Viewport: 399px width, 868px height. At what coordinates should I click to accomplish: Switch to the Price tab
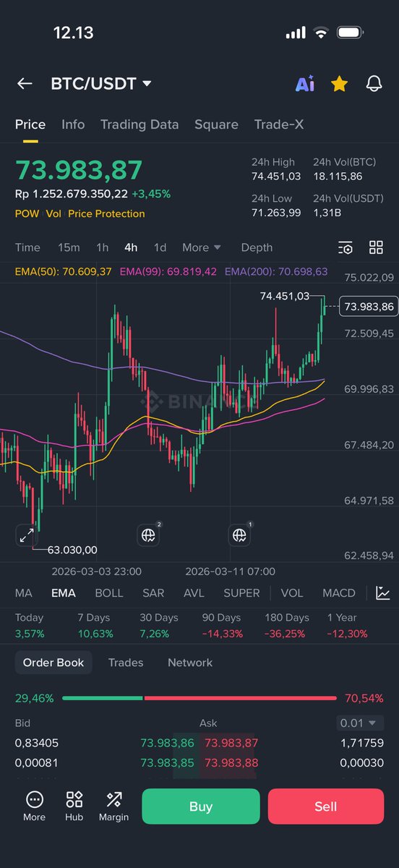coord(30,124)
